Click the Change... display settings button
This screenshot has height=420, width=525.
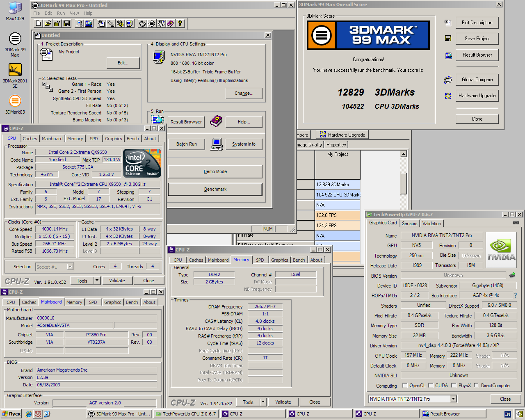coord(244,93)
